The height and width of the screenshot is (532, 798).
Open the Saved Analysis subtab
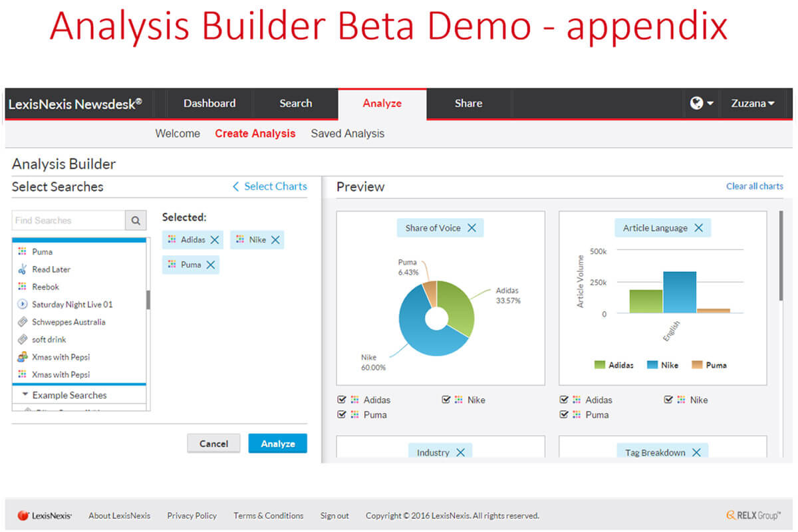point(348,134)
